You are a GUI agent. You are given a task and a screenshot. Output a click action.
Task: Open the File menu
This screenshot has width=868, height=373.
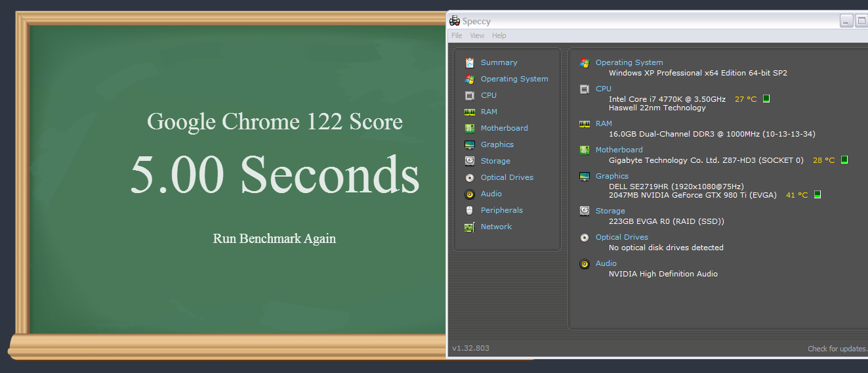pos(457,35)
